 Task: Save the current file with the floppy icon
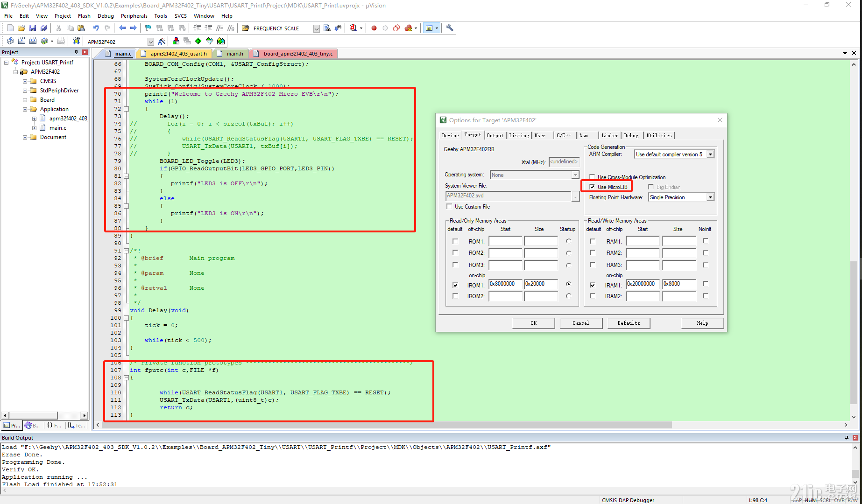(x=33, y=28)
